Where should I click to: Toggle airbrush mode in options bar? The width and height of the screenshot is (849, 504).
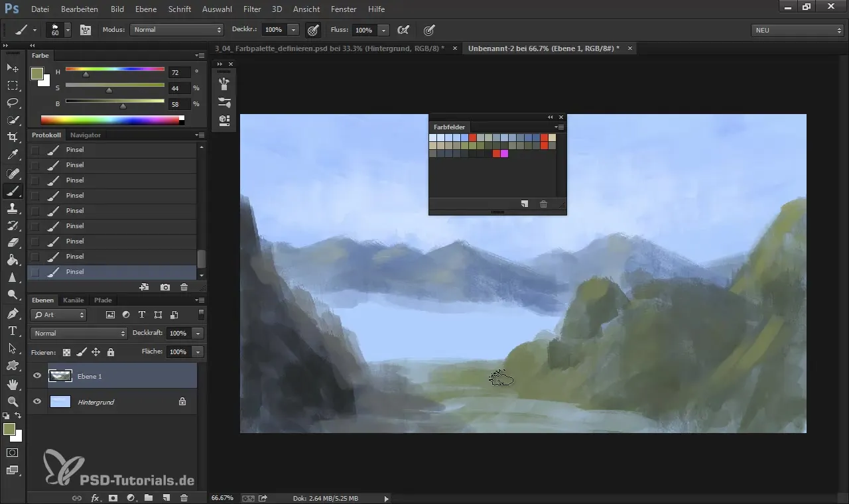pyautogui.click(x=402, y=30)
